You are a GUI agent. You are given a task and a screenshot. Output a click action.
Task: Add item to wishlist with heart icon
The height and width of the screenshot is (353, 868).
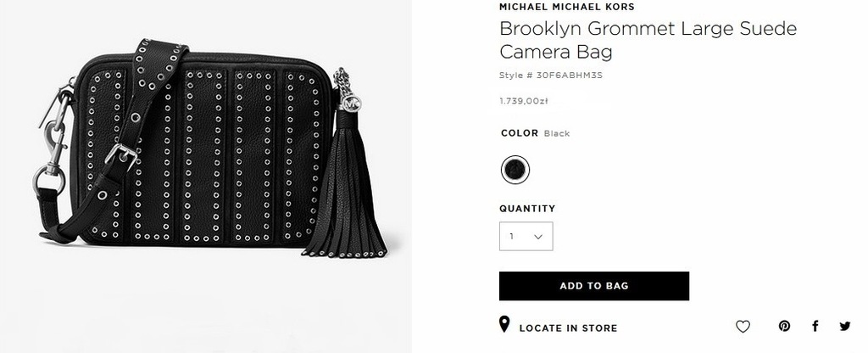743,327
